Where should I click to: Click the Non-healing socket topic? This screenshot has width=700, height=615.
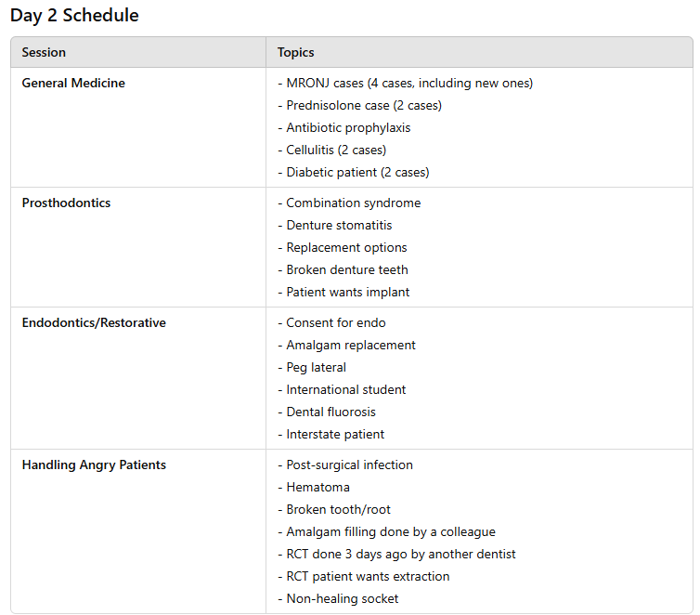(338, 599)
